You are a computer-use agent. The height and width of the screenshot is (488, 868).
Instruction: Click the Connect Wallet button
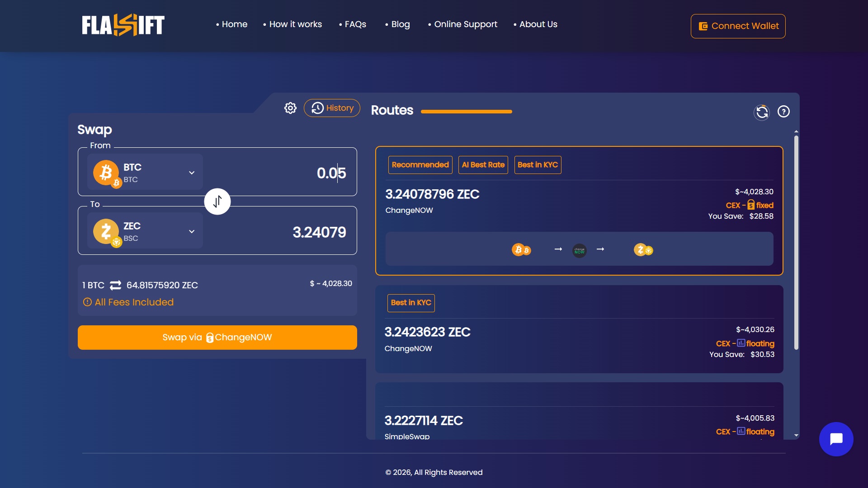coord(738,26)
